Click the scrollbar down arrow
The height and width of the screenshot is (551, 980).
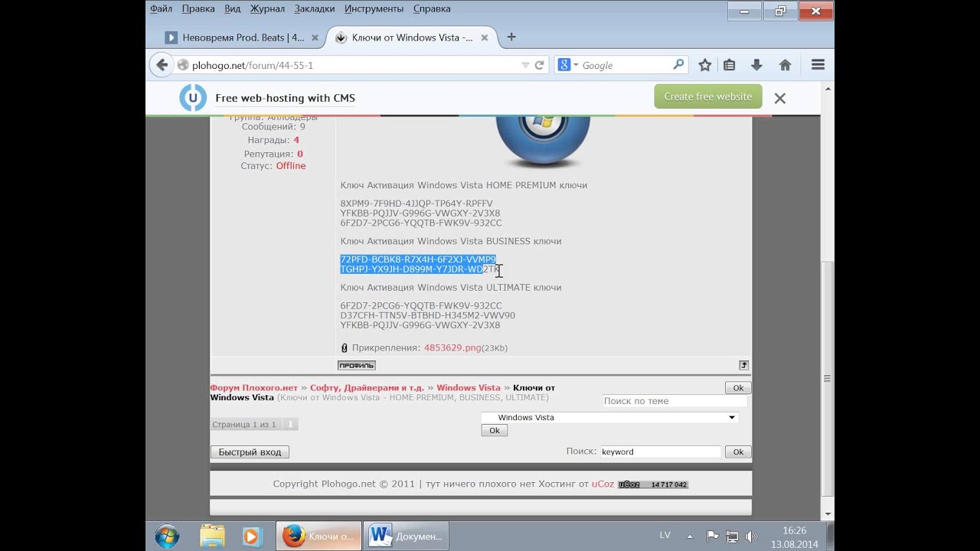pyautogui.click(x=827, y=514)
